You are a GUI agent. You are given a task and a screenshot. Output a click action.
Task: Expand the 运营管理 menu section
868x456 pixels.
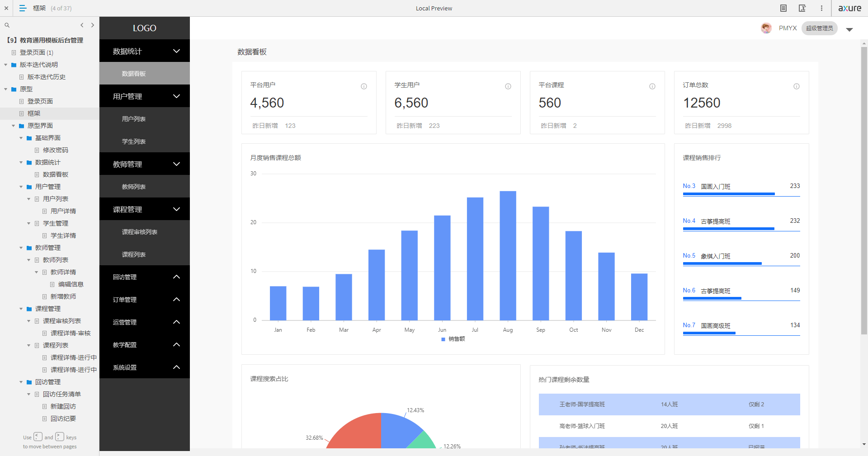[x=145, y=322]
